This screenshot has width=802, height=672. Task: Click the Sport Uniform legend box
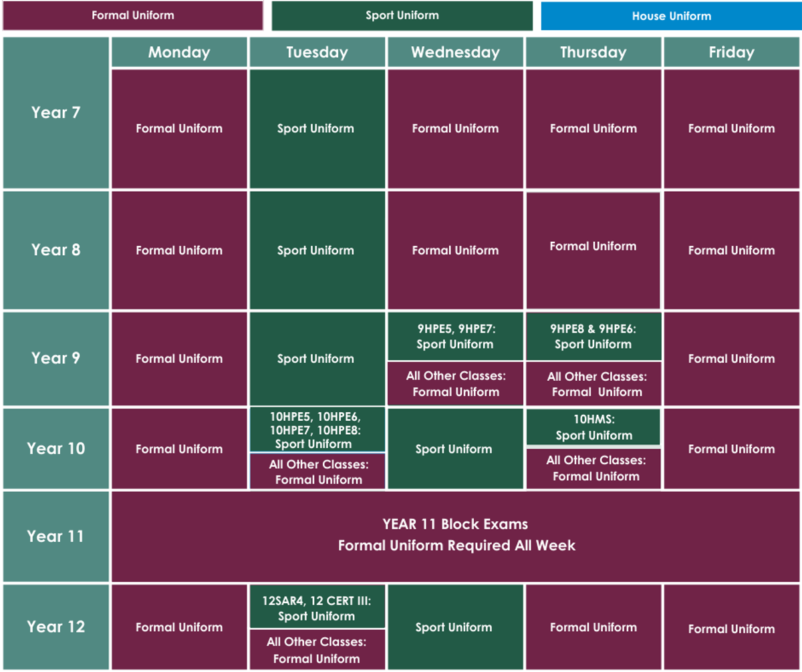[x=402, y=15]
